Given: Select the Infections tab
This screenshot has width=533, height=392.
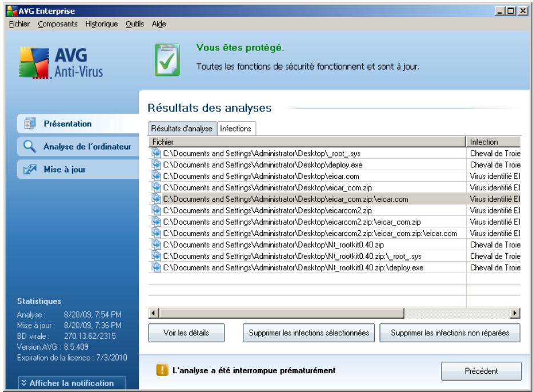Looking at the screenshot, I should tap(235, 129).
